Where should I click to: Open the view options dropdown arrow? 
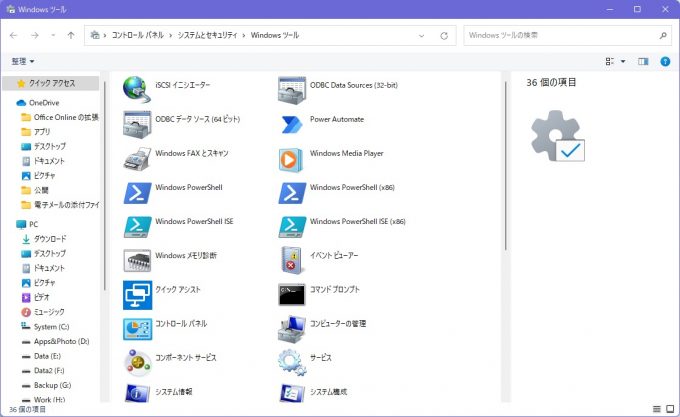click(x=623, y=62)
